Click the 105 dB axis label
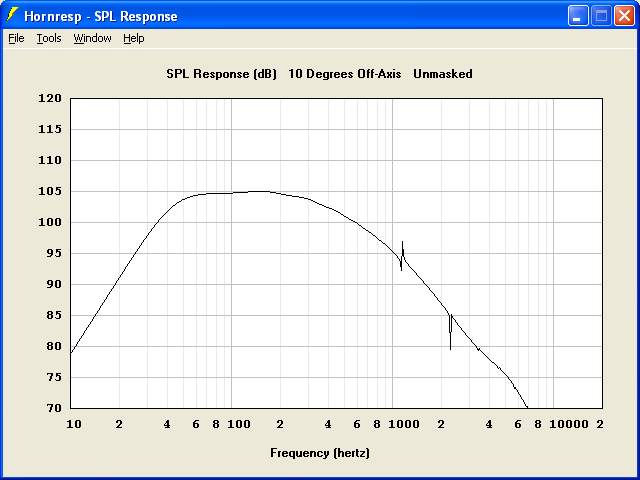The width and height of the screenshot is (640, 480). (x=50, y=191)
